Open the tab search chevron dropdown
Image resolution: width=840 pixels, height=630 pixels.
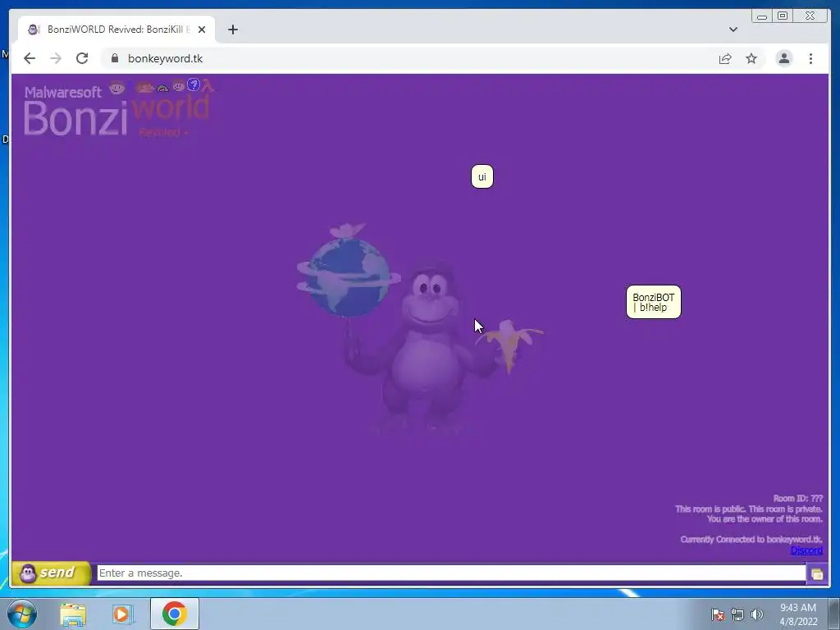click(x=733, y=30)
